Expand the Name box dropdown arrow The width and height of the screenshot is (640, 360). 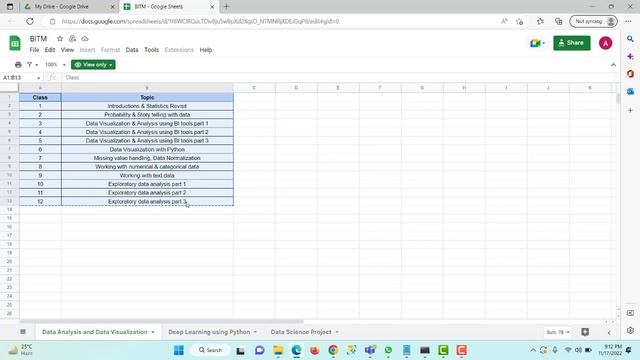38,78
